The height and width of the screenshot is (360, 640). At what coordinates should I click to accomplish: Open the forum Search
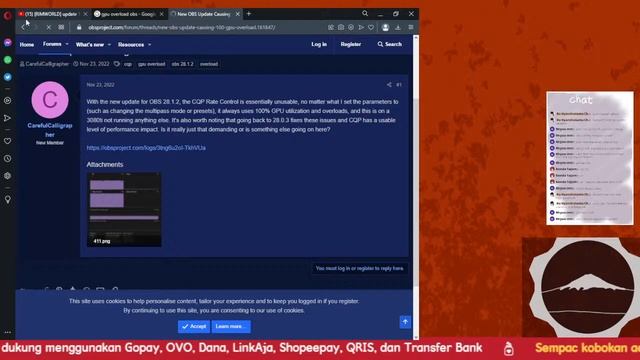pos(390,44)
